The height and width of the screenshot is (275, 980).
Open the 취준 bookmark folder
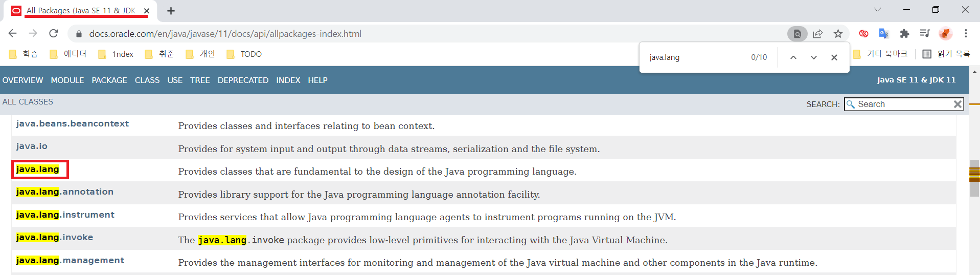click(159, 54)
